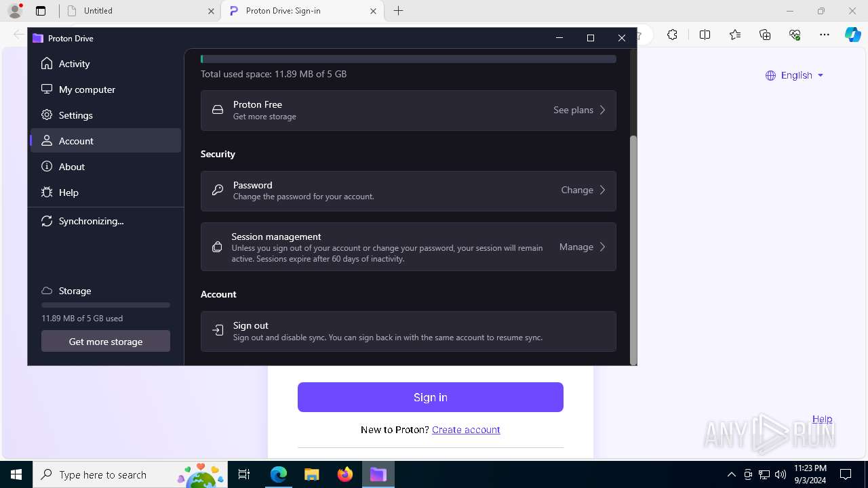
Task: Click the Proton Drive window scrollbar
Action: coord(633,250)
